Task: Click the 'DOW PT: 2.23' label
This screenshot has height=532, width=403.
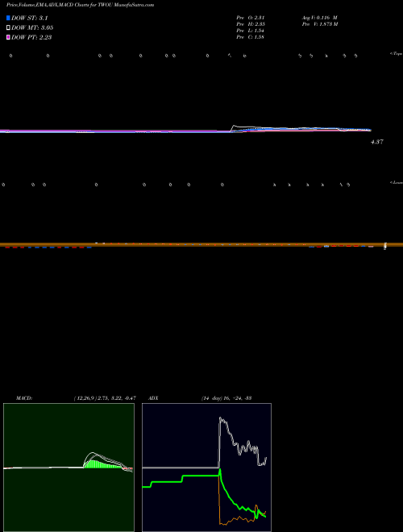Action: (x=31, y=38)
